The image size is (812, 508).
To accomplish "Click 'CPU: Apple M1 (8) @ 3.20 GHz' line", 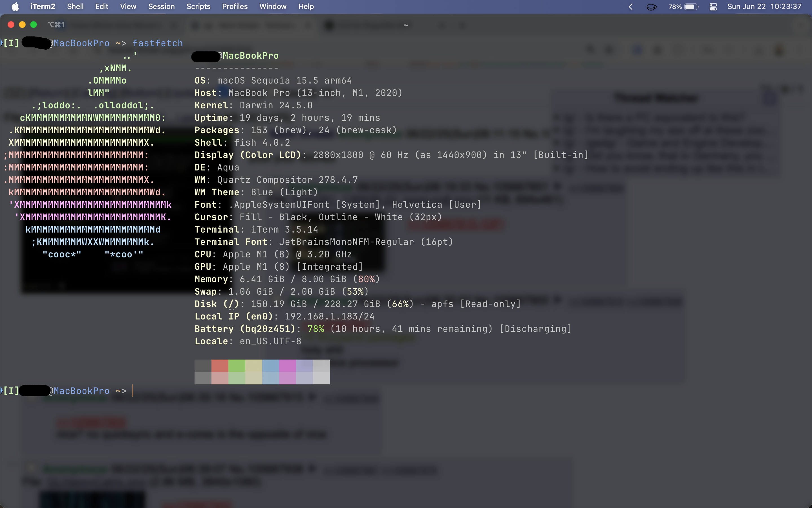I will [x=273, y=255].
